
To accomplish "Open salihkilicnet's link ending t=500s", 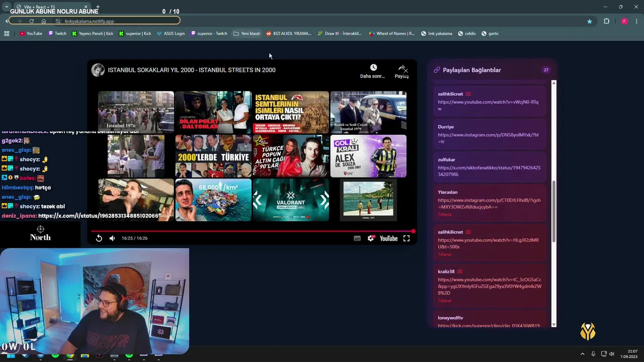I will coord(488,243).
